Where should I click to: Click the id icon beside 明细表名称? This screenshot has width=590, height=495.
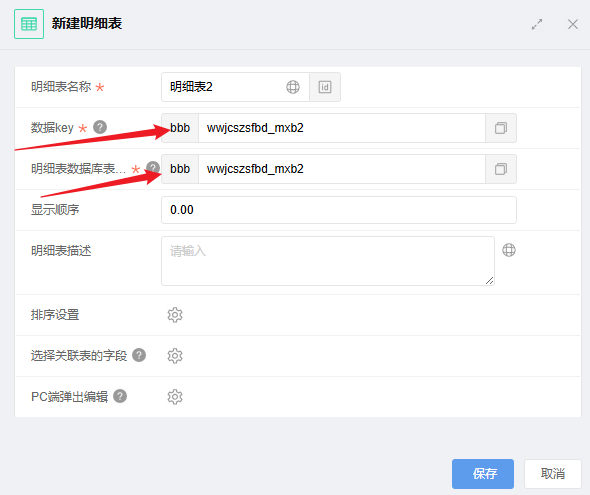(x=325, y=87)
